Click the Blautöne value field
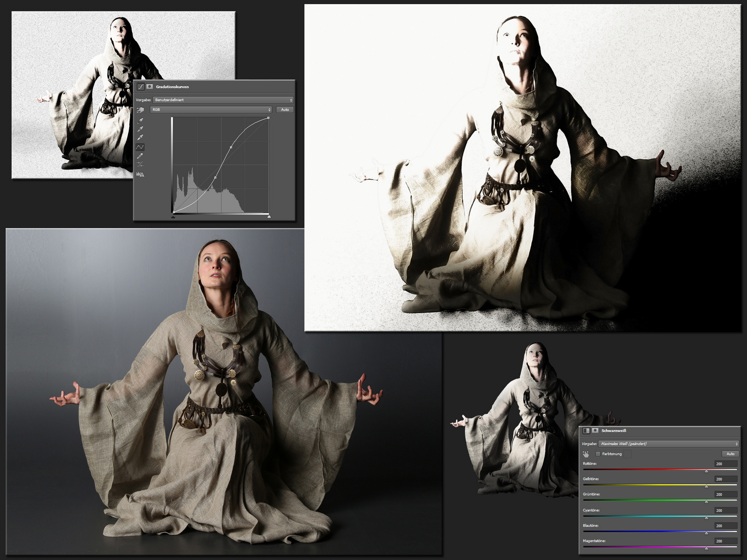 [726, 526]
